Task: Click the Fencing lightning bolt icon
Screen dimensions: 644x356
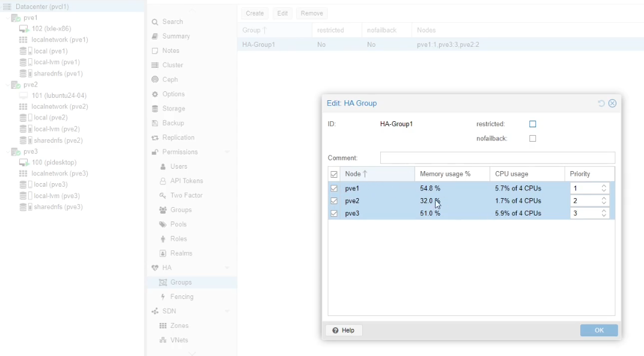Action: (163, 297)
